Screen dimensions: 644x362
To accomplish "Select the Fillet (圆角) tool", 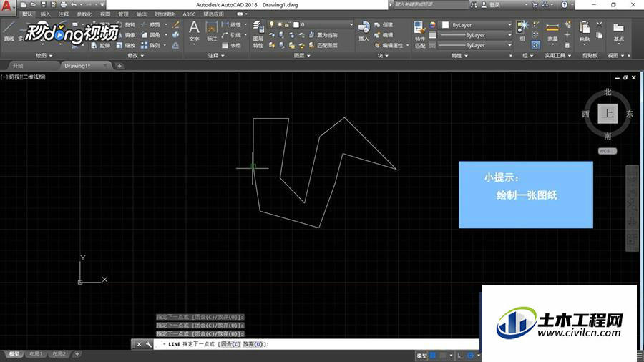I will tap(152, 35).
